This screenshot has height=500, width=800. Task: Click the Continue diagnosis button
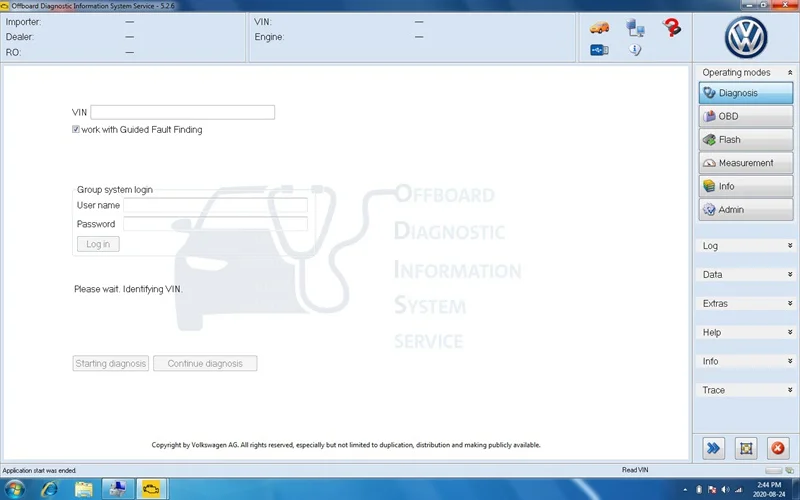coord(205,363)
